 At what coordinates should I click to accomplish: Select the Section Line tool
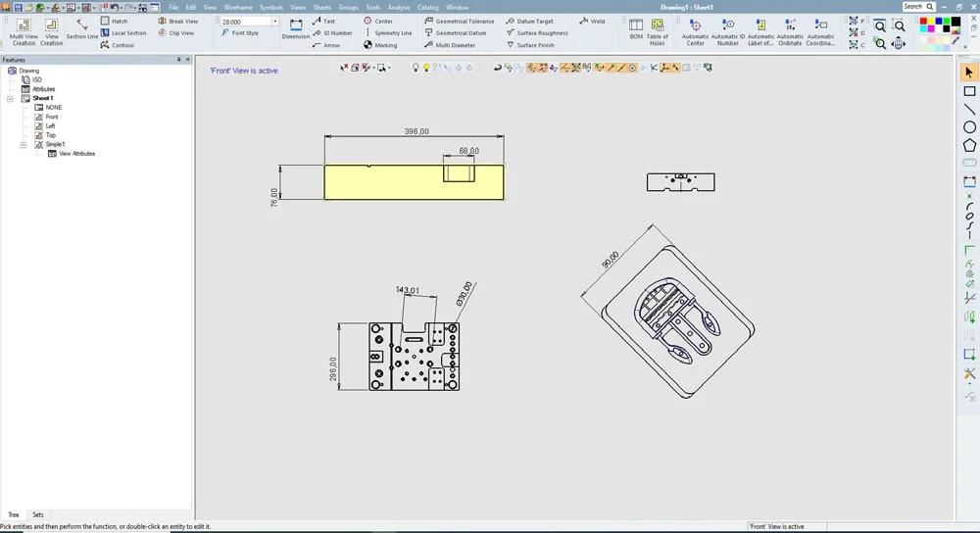pos(82,29)
